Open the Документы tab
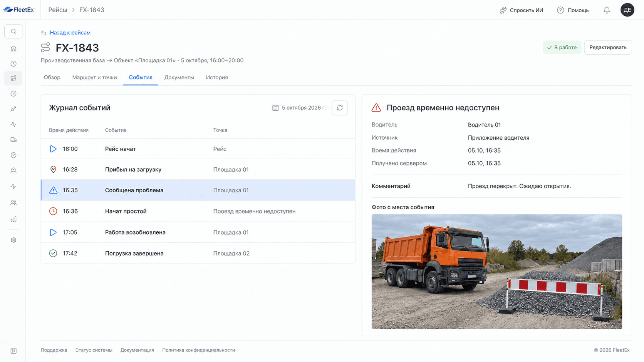 tap(179, 77)
